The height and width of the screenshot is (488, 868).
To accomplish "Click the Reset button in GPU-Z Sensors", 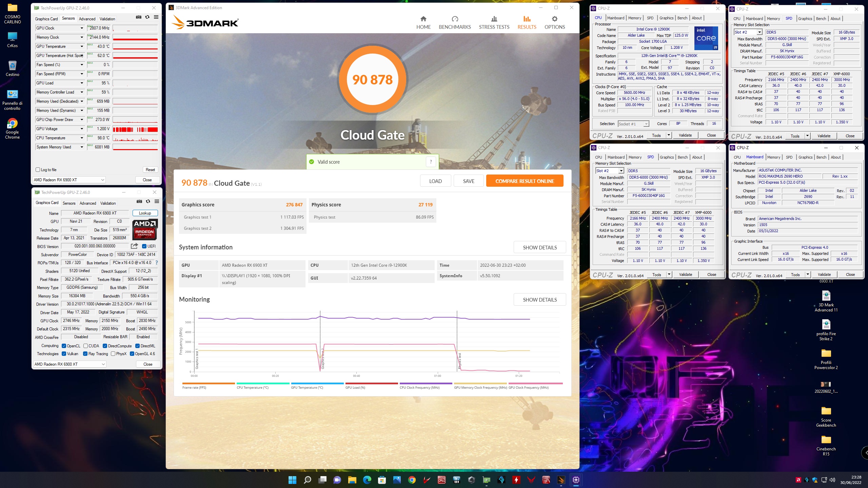I will [150, 170].
